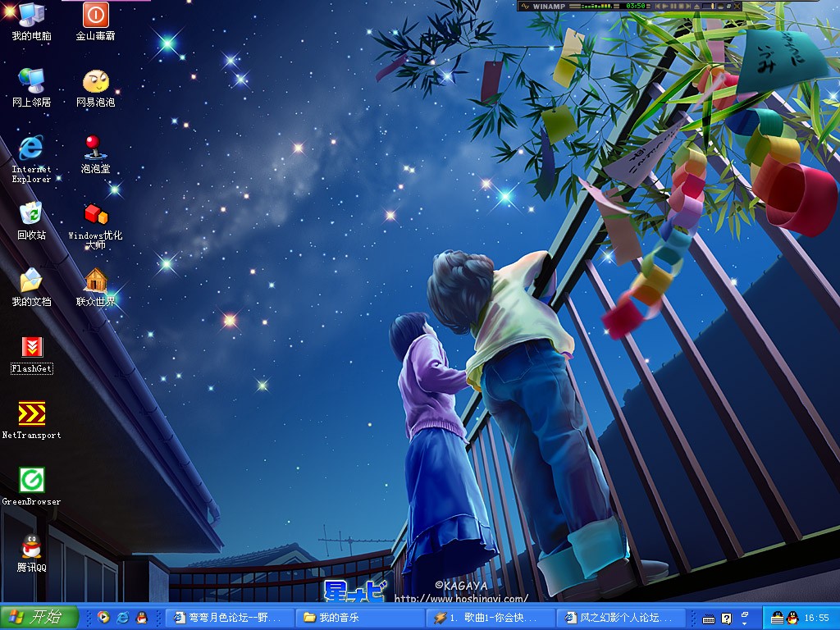
Task: Switch to the 我的音乐 folder taskbar window
Action: point(360,618)
